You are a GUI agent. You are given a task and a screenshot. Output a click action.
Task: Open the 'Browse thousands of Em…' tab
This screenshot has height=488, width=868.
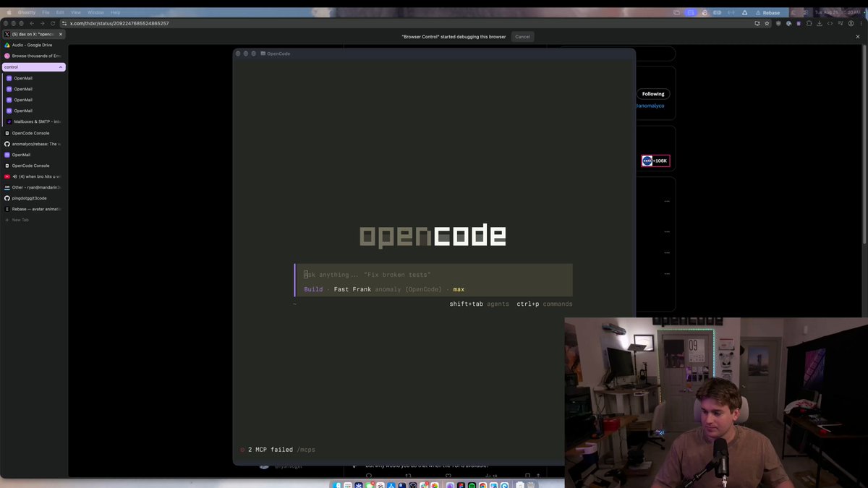coord(34,56)
